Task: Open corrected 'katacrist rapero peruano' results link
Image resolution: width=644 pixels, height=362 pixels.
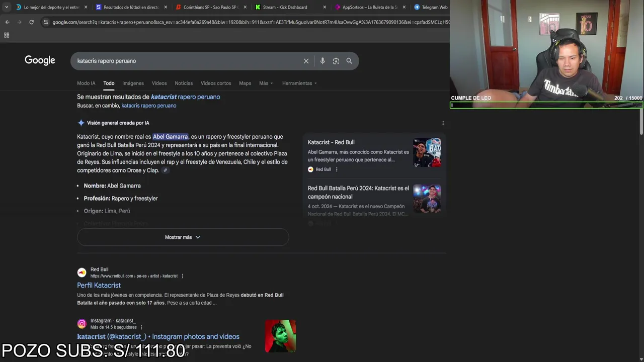Action: coord(185,97)
